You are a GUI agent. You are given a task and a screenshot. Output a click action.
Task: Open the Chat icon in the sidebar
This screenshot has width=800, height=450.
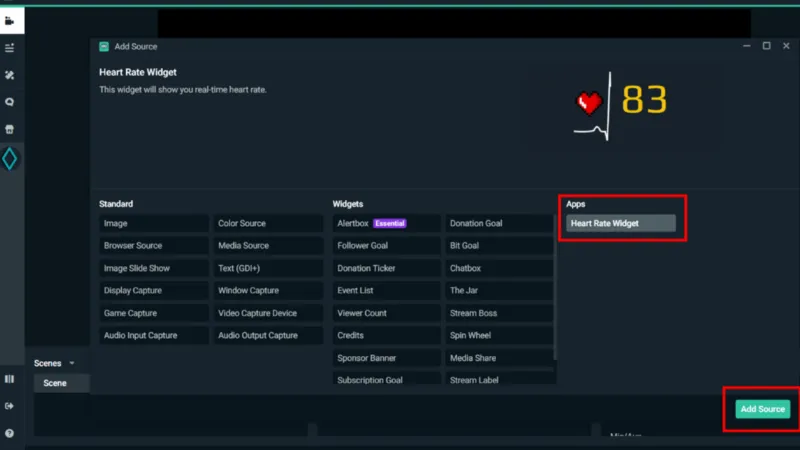tap(9, 102)
